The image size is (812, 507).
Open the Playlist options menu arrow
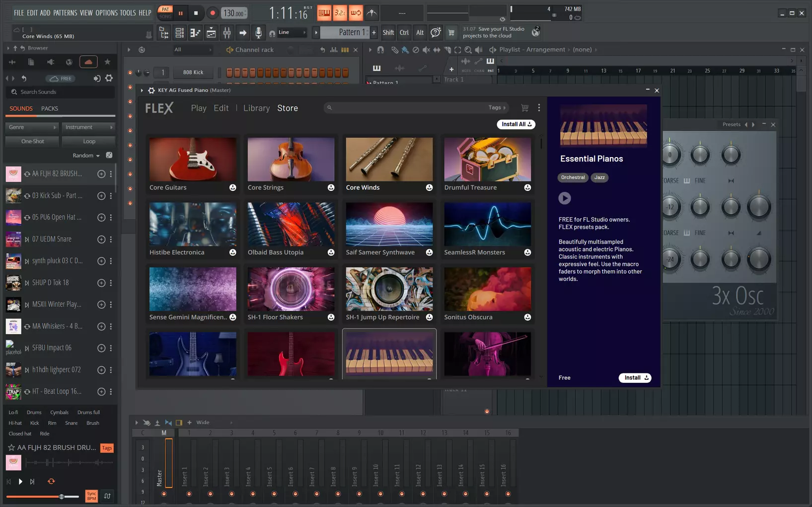click(370, 50)
